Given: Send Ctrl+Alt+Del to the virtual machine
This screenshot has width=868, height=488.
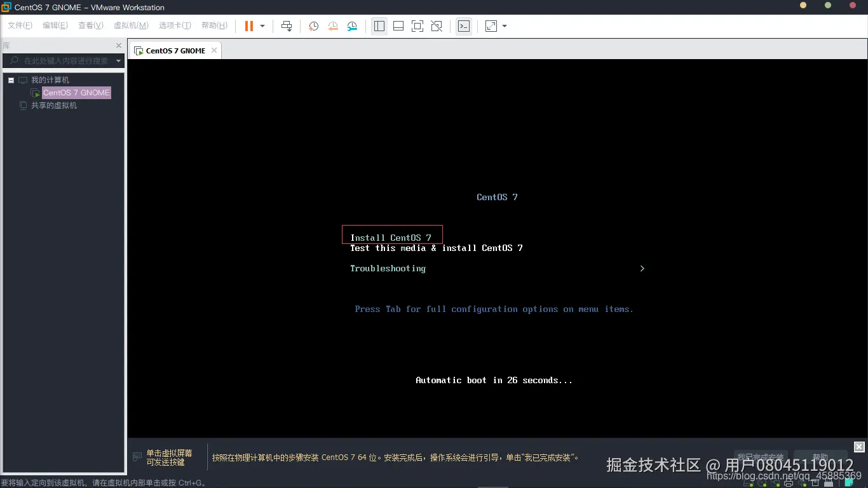Looking at the screenshot, I should (x=287, y=26).
